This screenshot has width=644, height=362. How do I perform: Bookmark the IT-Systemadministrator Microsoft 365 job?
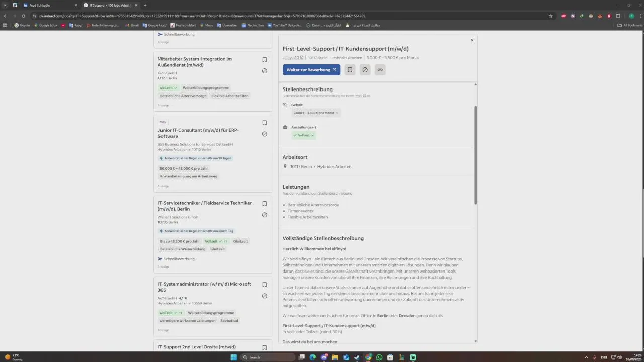coord(264,285)
